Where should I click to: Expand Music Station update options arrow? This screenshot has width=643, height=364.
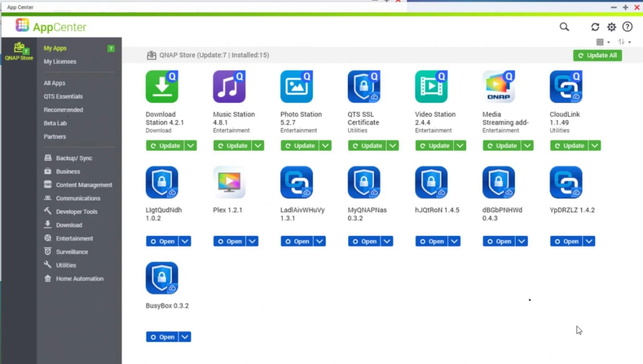(x=258, y=145)
